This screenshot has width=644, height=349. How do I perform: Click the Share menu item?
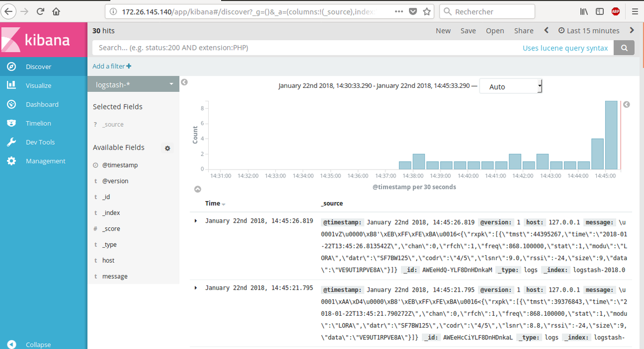523,31
